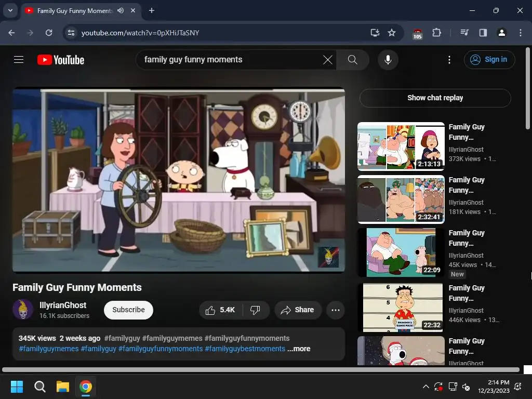Mute tab using speaker icon

click(x=121, y=10)
